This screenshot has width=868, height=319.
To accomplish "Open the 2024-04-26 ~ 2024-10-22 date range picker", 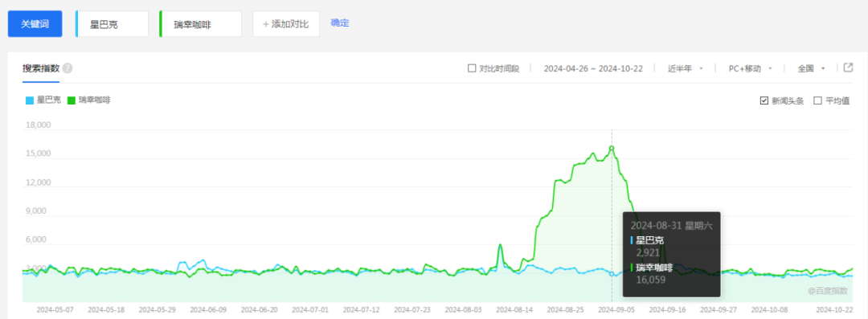I will [x=593, y=68].
